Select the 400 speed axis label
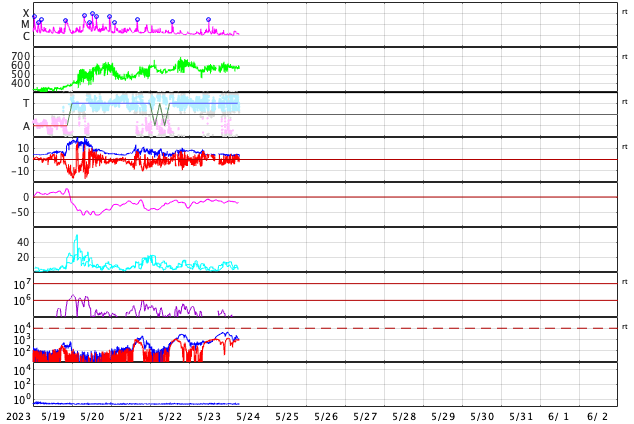The width and height of the screenshot is (634, 424). 21,83
